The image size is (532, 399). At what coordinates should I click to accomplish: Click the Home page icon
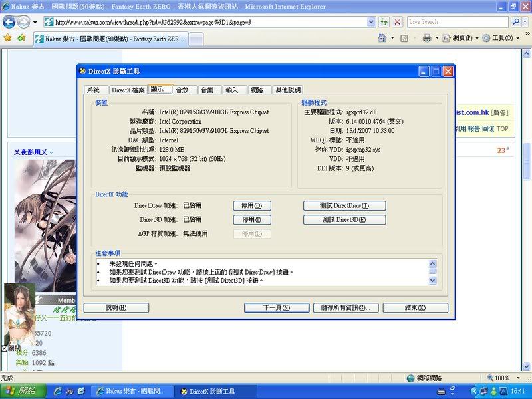pos(382,38)
